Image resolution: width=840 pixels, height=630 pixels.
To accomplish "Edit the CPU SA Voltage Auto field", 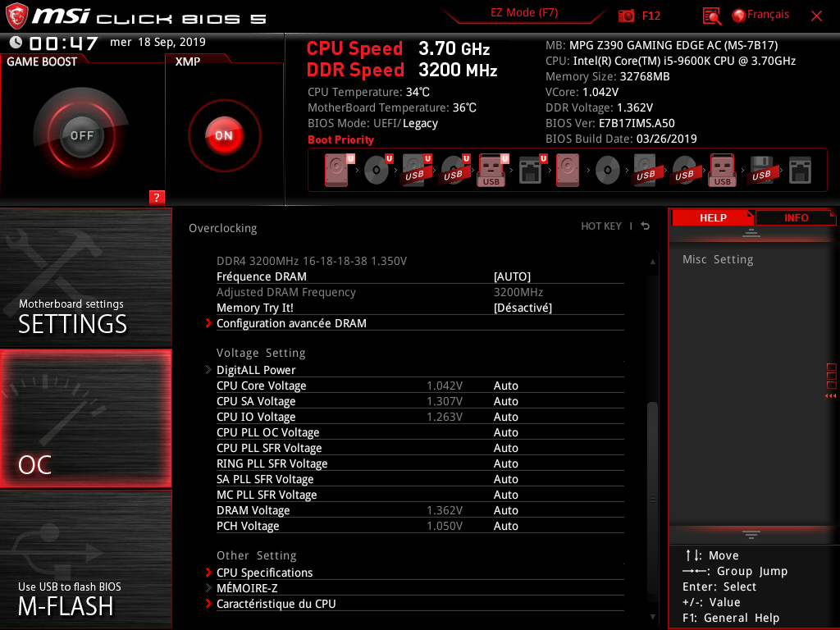I will click(x=505, y=400).
